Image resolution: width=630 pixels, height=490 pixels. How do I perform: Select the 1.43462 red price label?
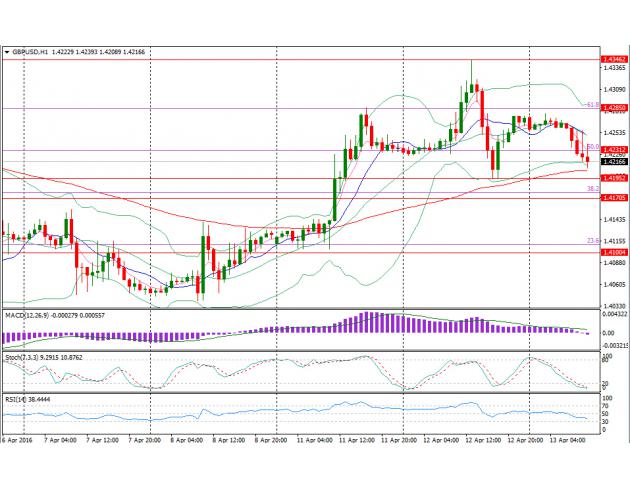tap(614, 60)
